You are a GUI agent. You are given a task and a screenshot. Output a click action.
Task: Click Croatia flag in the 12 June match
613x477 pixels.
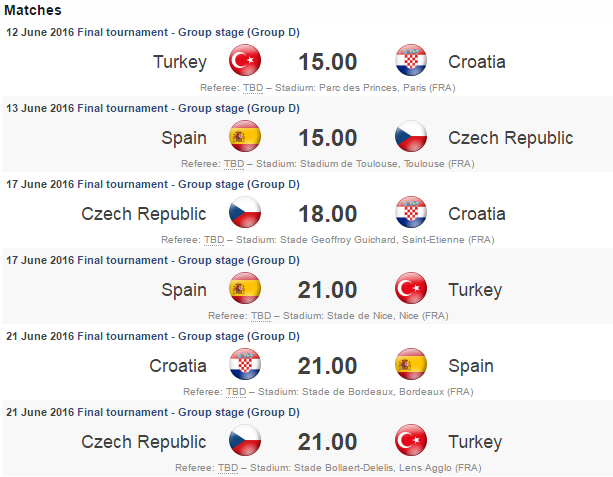(411, 62)
